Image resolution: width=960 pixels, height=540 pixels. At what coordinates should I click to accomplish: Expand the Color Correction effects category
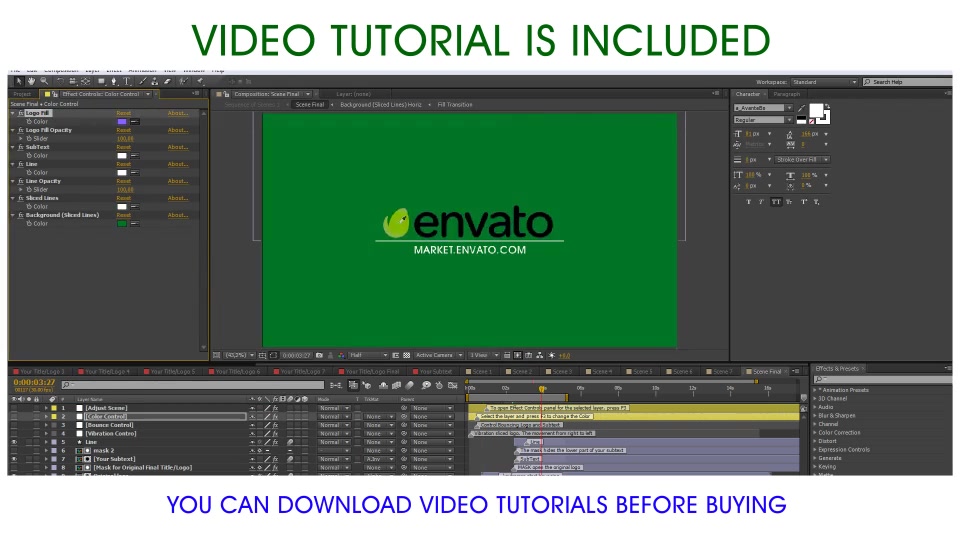815,433
